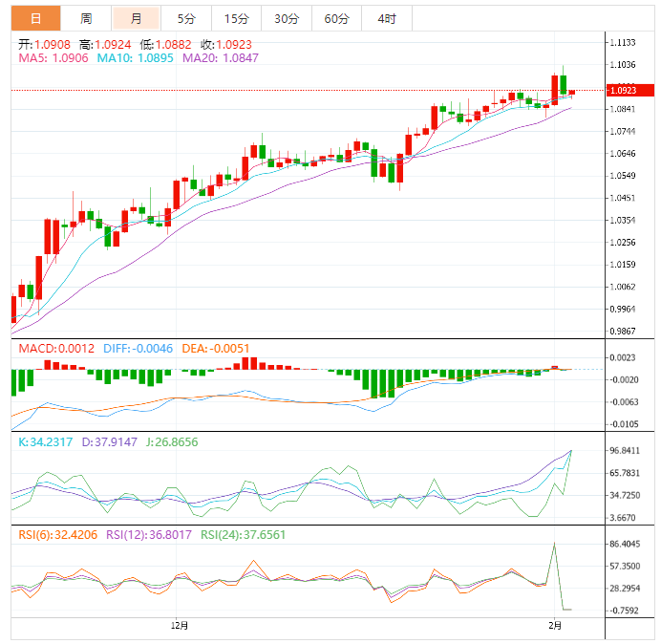Click the MA20: 1.0847 legend value

pos(220,57)
